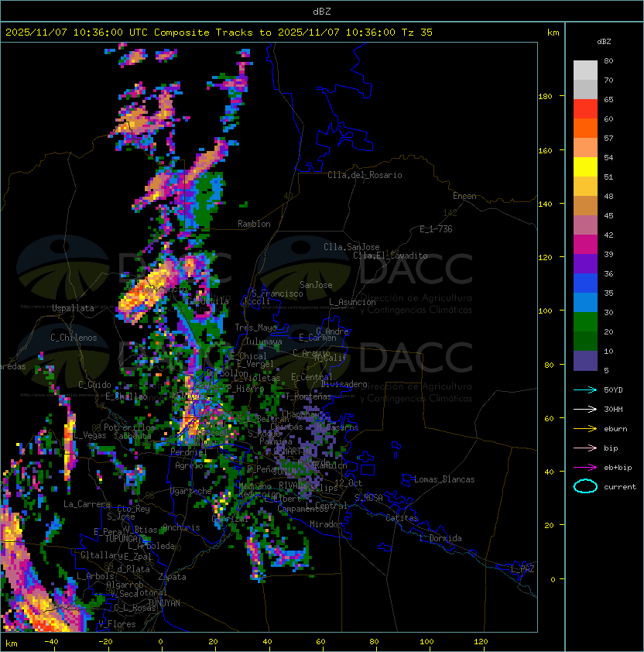
Task: Click the cyan 'current' ellipse legend icon
Action: pyautogui.click(x=585, y=486)
